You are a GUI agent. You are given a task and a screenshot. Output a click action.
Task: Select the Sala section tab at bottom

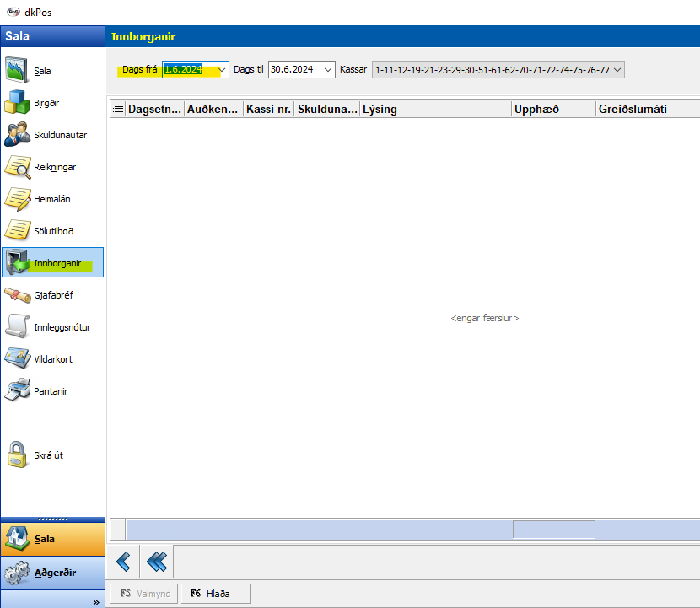(52, 538)
